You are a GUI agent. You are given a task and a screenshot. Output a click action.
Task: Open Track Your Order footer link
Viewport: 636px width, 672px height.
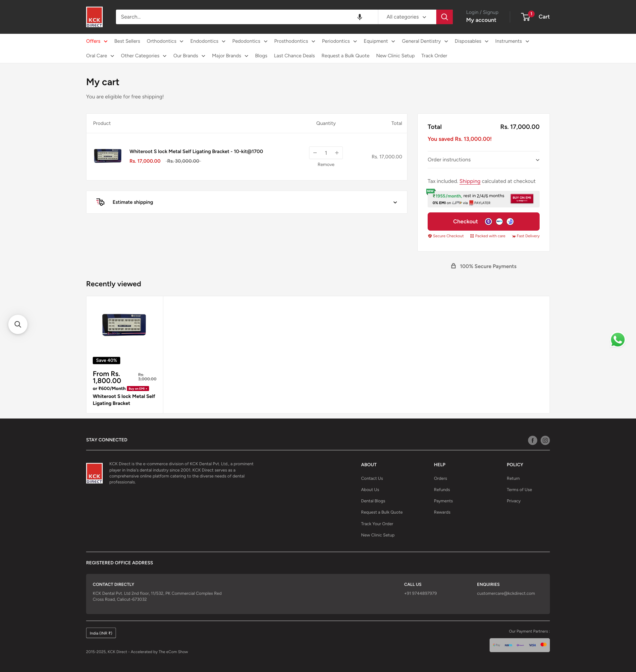click(x=377, y=524)
